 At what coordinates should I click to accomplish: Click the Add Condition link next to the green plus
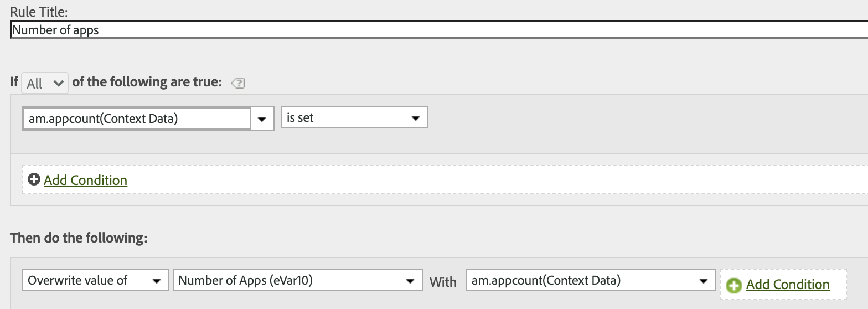click(x=787, y=285)
